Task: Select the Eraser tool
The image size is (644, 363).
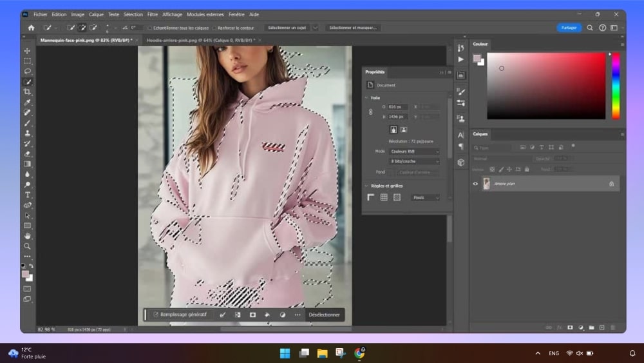Action: (x=28, y=153)
